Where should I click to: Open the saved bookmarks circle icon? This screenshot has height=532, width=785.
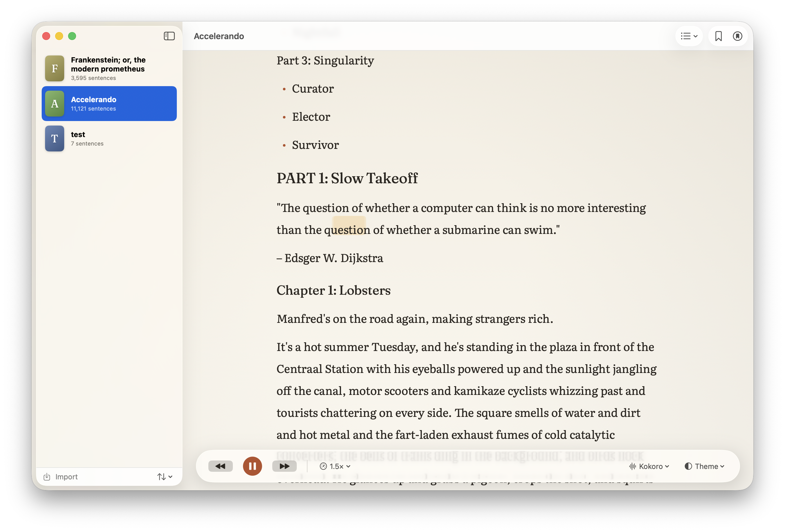737,36
